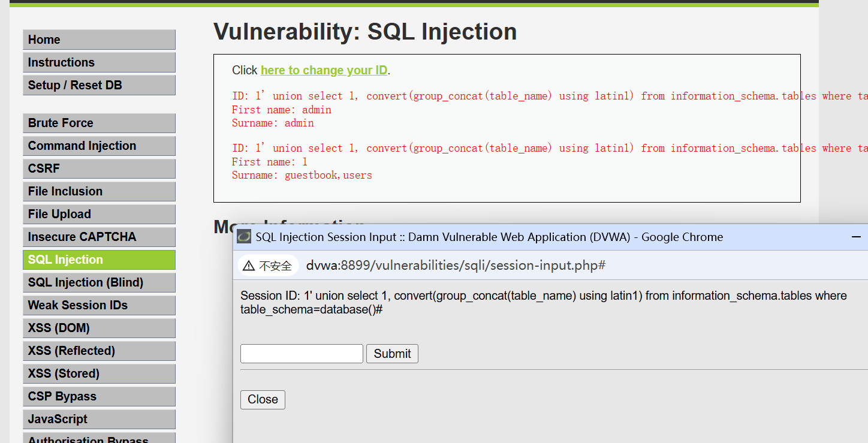Open the Instructions page

99,62
